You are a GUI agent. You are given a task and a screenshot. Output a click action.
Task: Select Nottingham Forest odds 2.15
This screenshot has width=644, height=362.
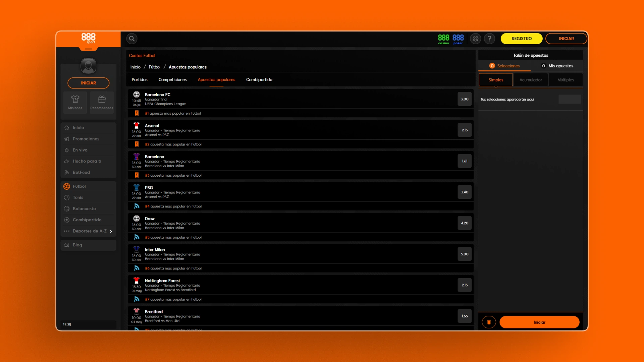[x=465, y=285]
